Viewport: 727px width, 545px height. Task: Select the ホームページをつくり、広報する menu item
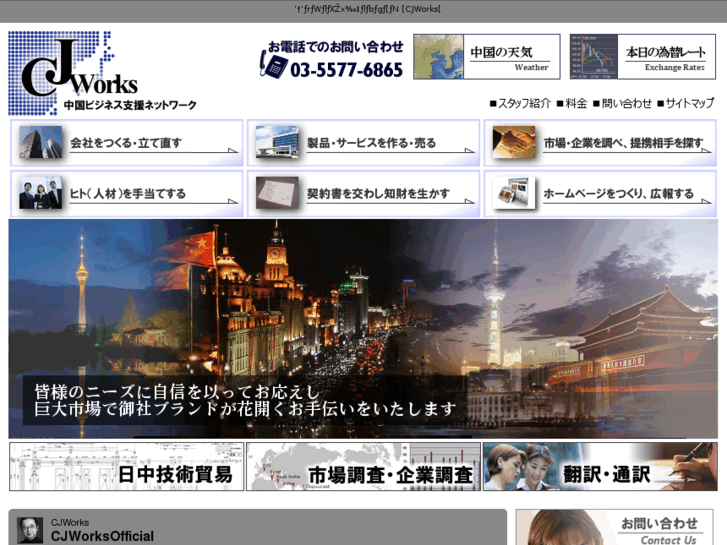[600, 193]
